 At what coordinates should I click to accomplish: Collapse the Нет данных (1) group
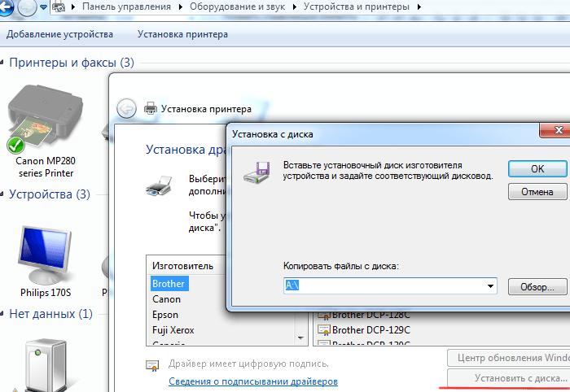pyautogui.click(x=2, y=314)
